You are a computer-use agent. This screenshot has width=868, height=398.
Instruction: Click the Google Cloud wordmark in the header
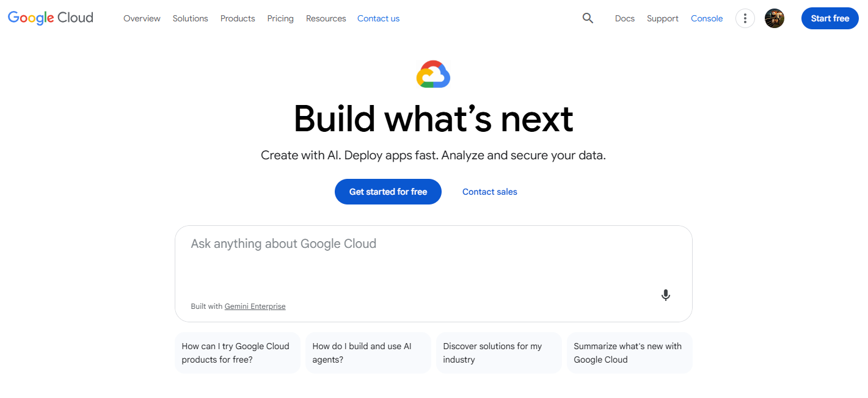click(x=50, y=17)
